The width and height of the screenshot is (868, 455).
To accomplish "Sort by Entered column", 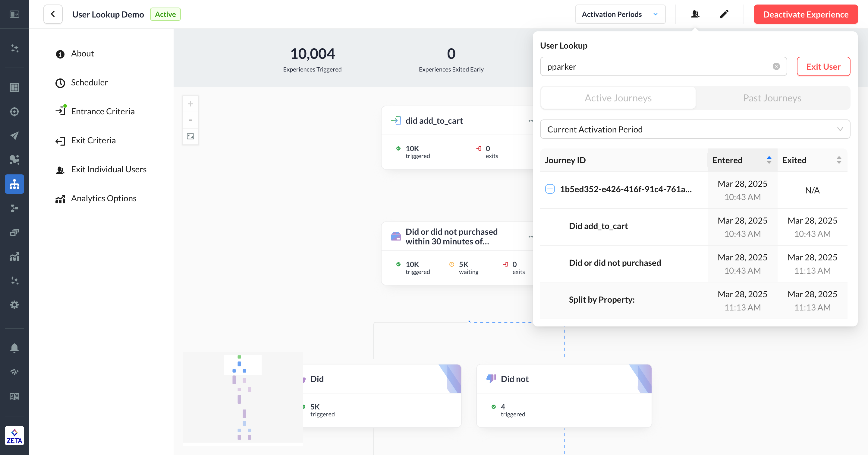I will point(769,160).
